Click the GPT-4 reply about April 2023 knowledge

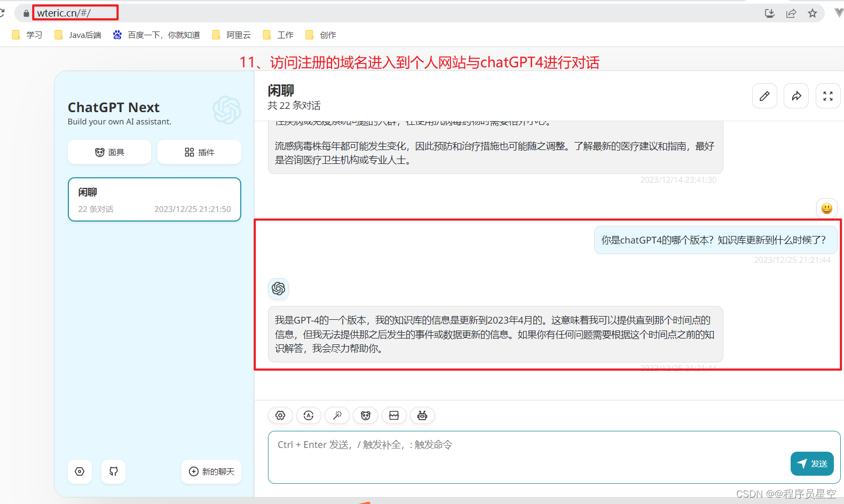[x=495, y=334]
